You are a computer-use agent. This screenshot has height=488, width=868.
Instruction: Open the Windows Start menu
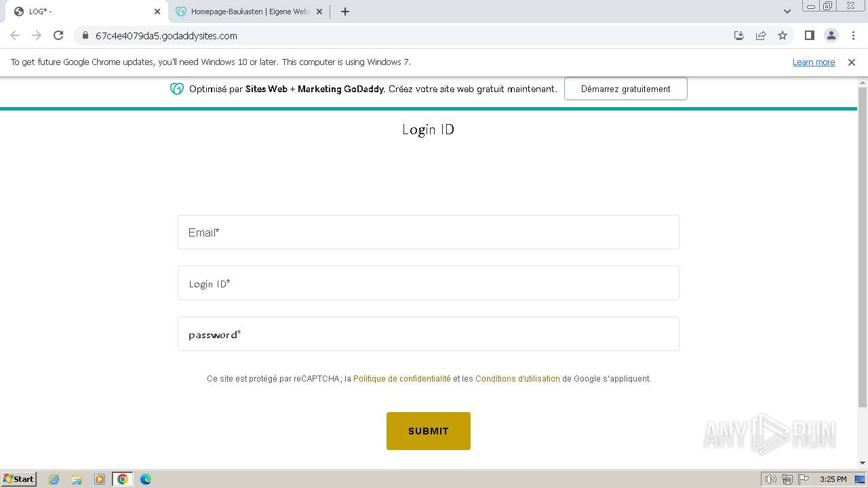18,479
